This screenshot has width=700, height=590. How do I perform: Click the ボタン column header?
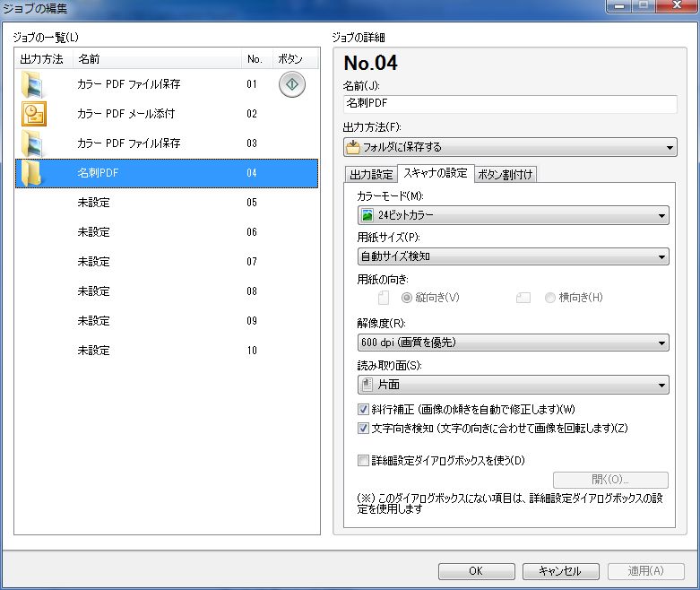click(x=295, y=59)
